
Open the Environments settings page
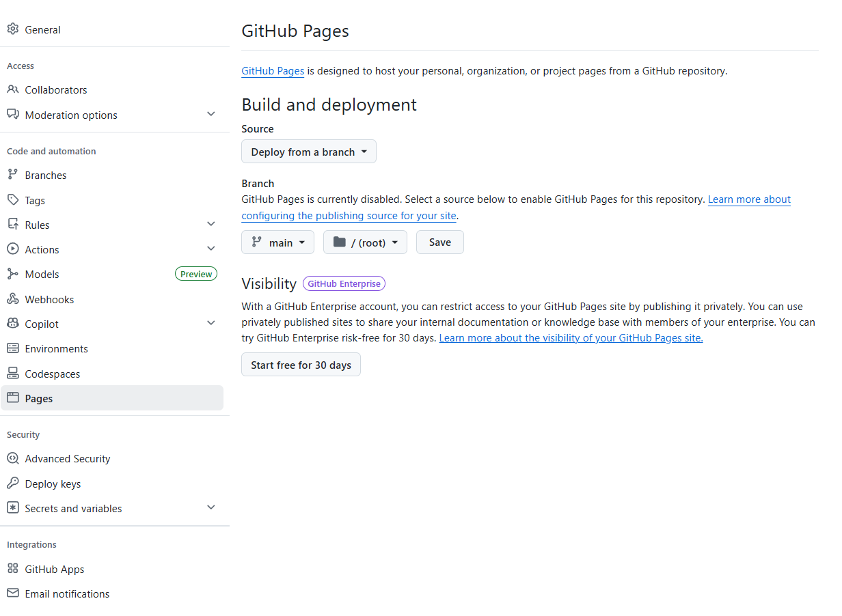(x=57, y=348)
